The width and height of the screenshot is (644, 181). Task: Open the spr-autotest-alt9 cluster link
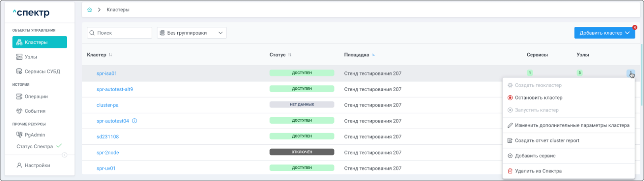[x=115, y=89]
